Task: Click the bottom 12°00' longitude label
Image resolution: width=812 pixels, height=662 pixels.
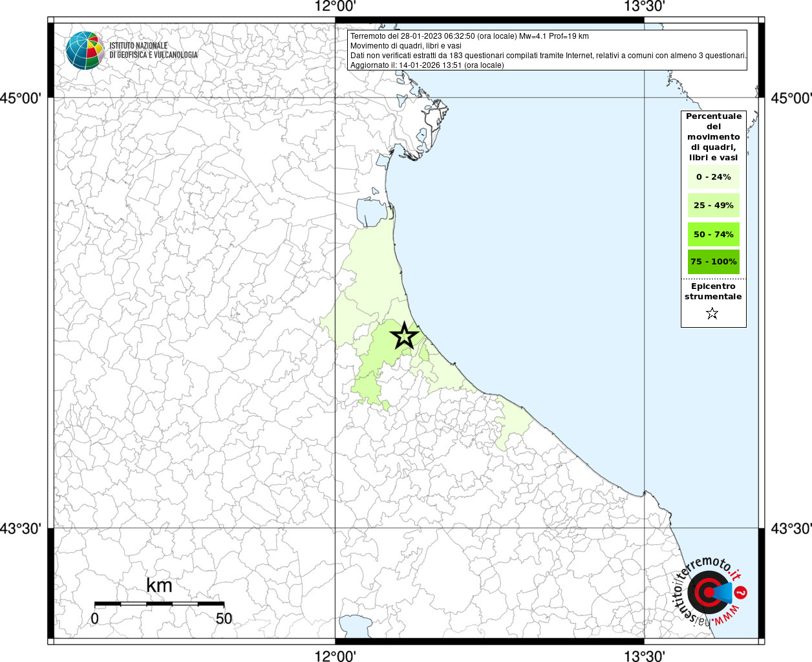Action: [x=335, y=656]
